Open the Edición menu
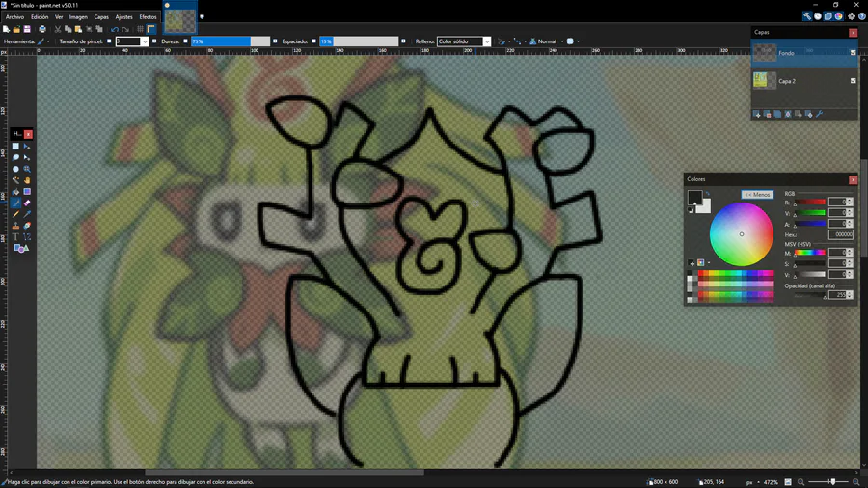868x488 pixels. point(40,17)
